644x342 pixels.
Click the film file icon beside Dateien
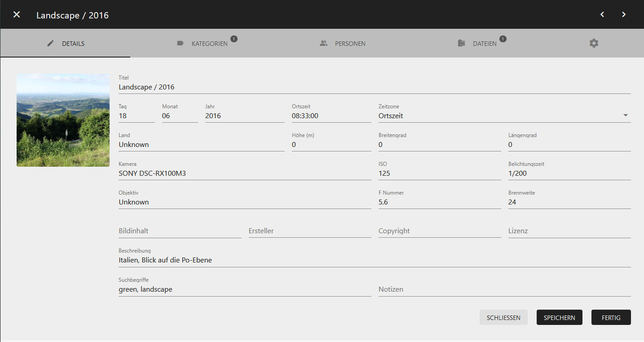461,44
